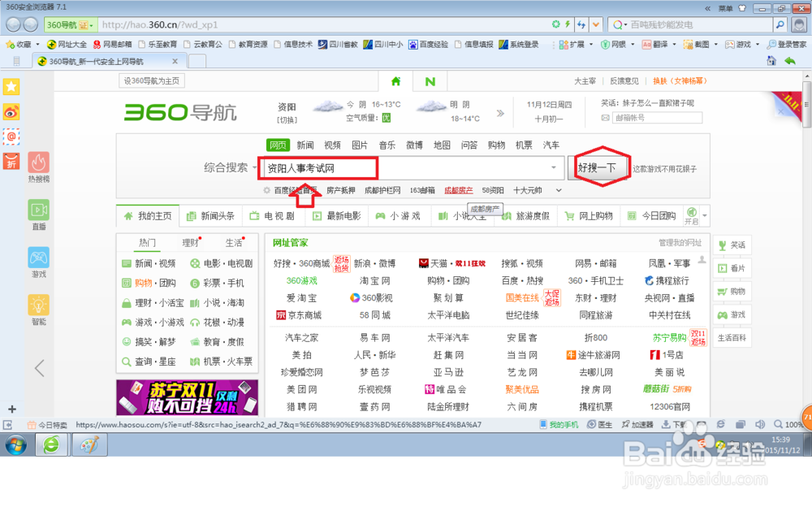
Task: Click the Windows Start button
Action: pos(16,444)
